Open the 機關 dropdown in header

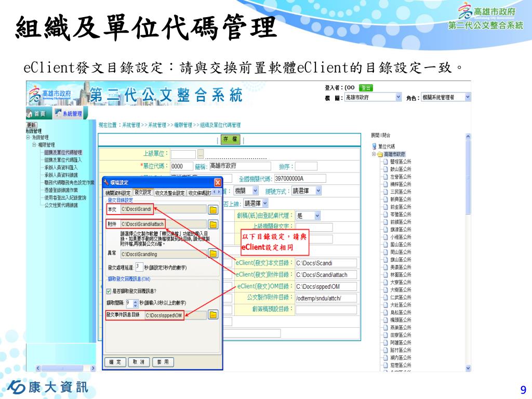pyautogui.click(x=398, y=97)
